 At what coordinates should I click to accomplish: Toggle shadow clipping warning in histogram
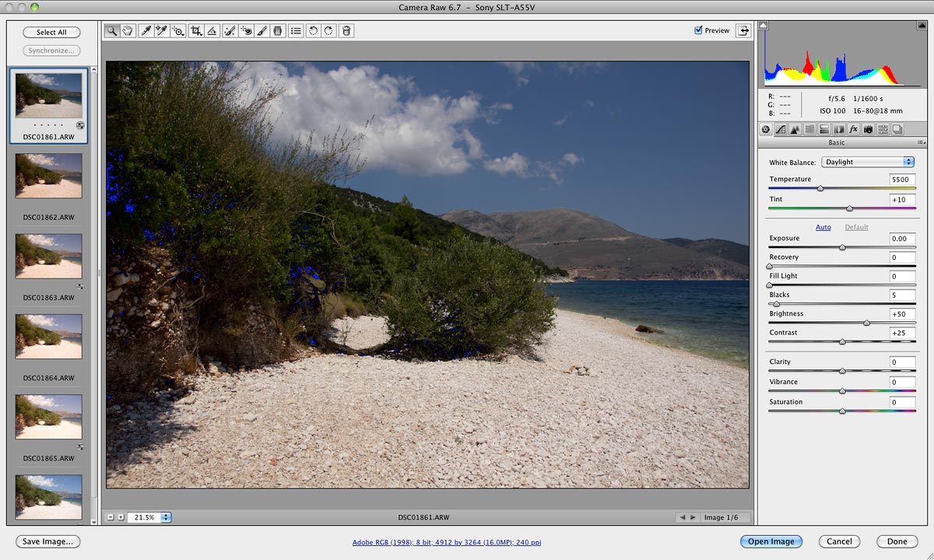coord(764,26)
